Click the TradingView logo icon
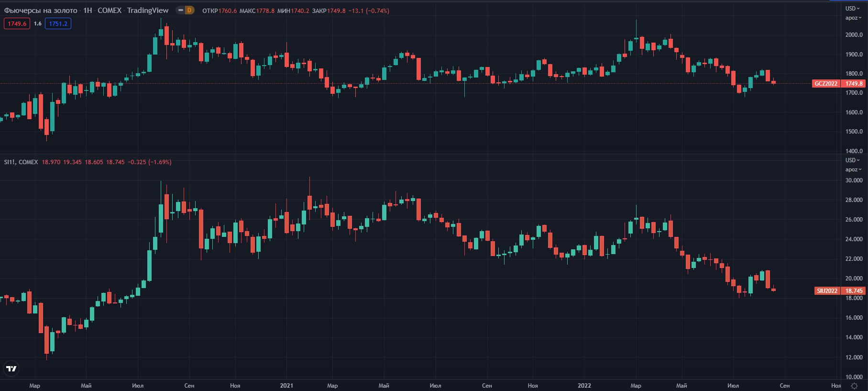868x391 pixels. (x=11, y=369)
